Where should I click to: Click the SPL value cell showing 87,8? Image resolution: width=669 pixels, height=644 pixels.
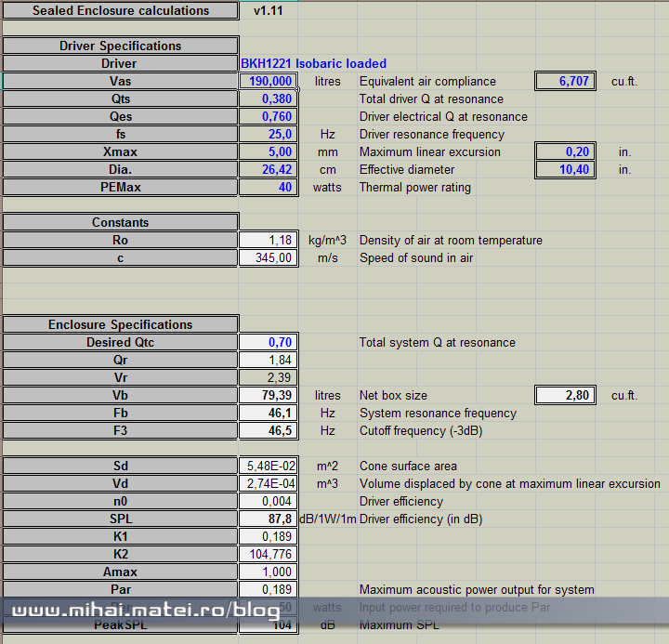(269, 519)
